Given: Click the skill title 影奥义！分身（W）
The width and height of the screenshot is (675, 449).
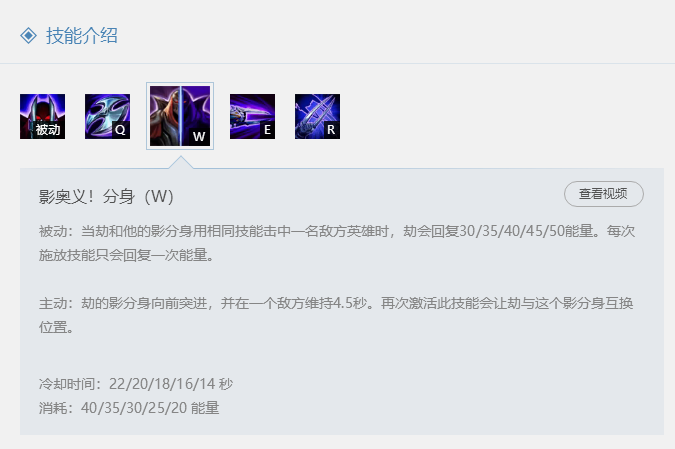Looking at the screenshot, I should tap(106, 197).
